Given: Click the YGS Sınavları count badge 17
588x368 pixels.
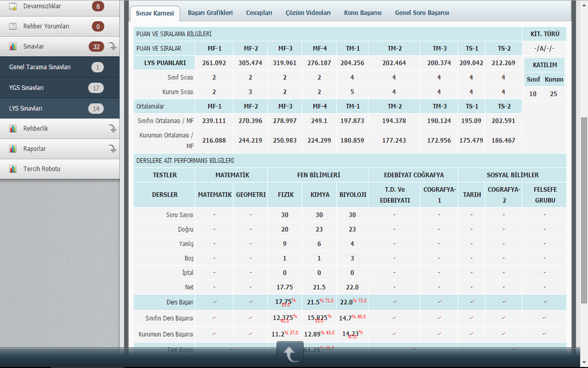Looking at the screenshot, I should (x=96, y=88).
